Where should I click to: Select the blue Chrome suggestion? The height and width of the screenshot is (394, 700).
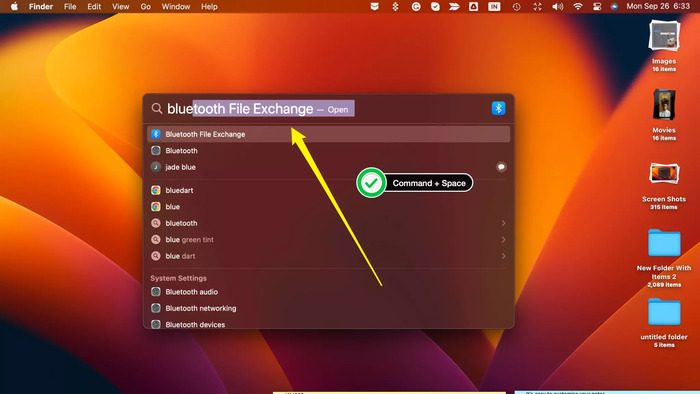point(328,207)
